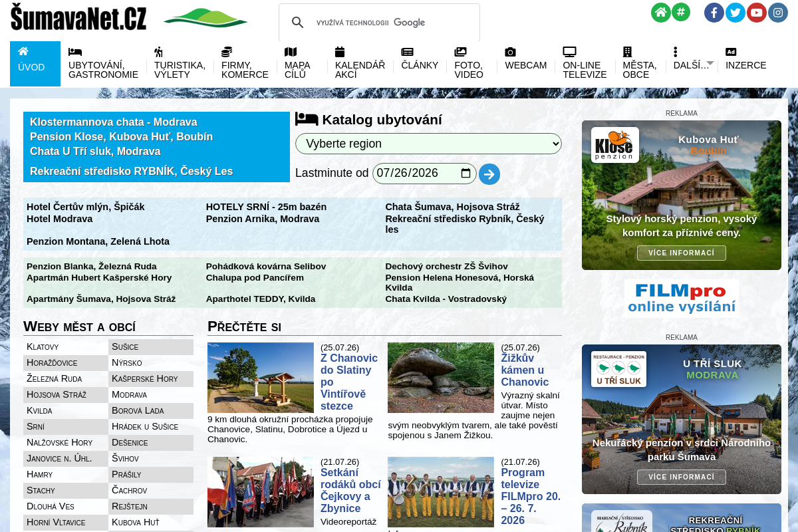
Task: Open Program televize FILMpro article
Action: [531, 497]
